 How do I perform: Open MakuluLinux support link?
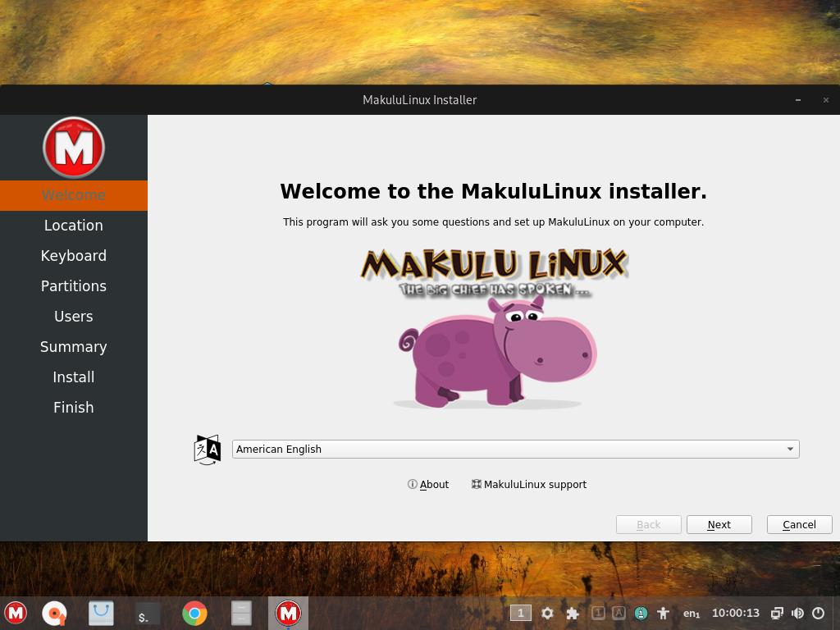point(529,484)
